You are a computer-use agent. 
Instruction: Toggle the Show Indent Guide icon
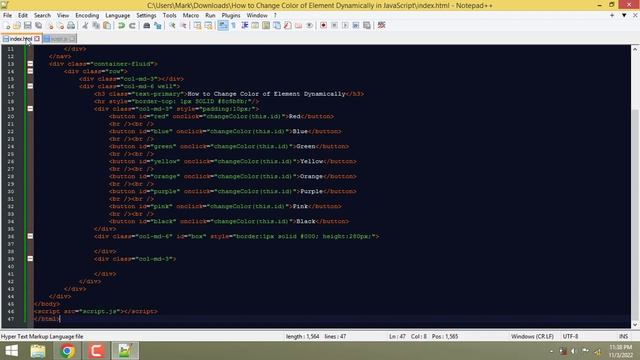click(244, 25)
